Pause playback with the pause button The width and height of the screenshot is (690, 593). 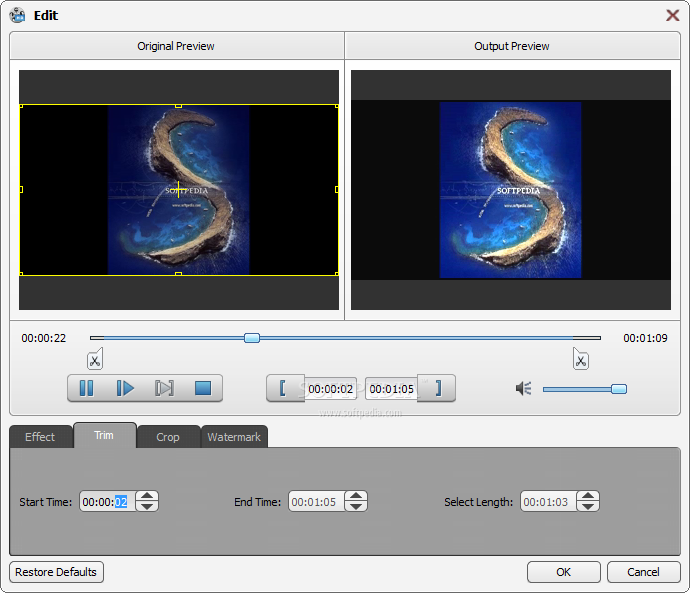pos(86,388)
